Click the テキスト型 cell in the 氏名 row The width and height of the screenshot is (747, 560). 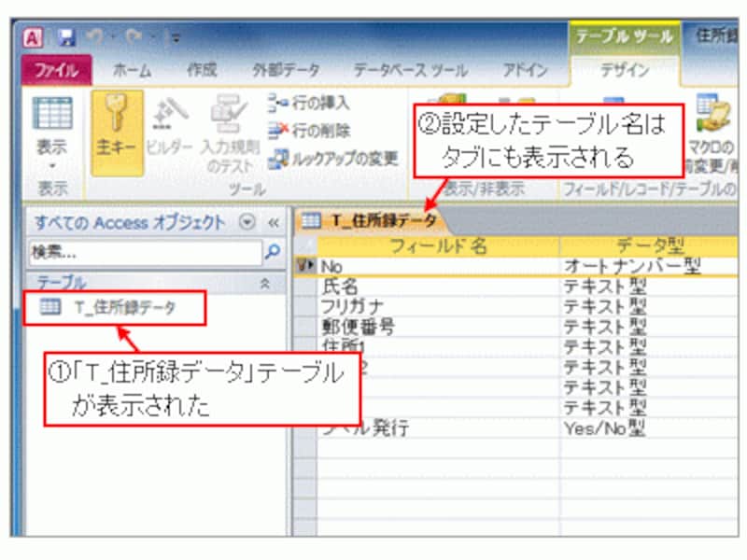pos(649,287)
